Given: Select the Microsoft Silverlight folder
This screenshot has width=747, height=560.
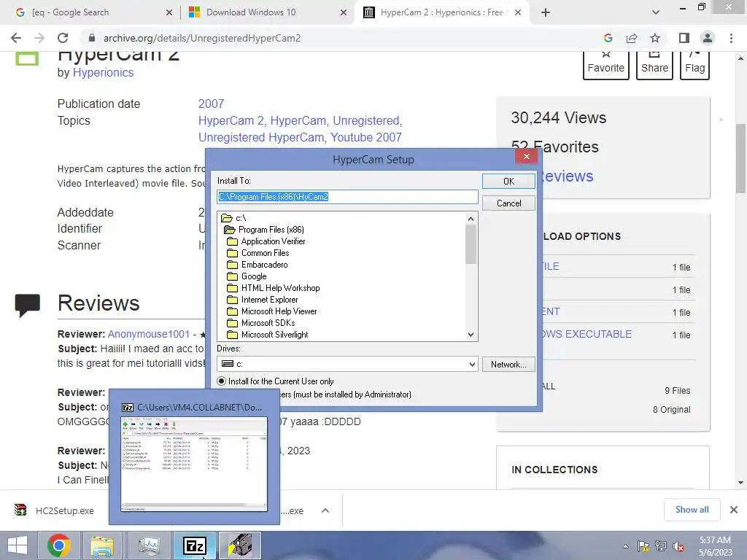Looking at the screenshot, I should tap(267, 335).
